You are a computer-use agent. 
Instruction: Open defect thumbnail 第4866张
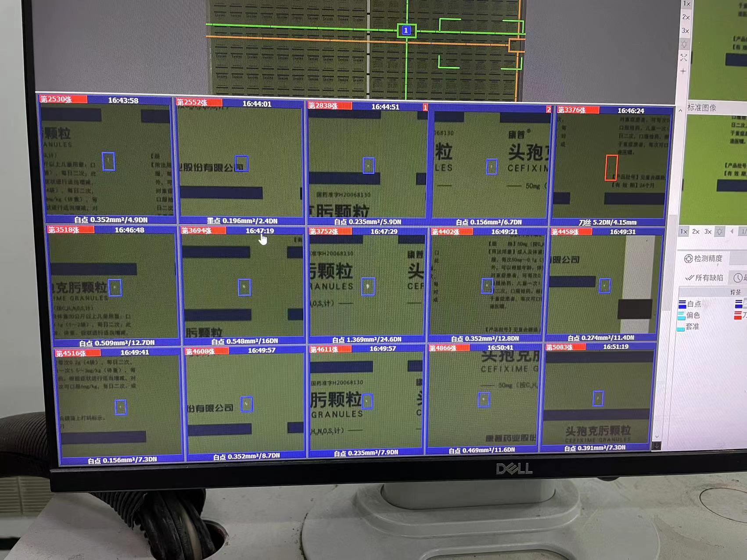pyautogui.click(x=483, y=399)
